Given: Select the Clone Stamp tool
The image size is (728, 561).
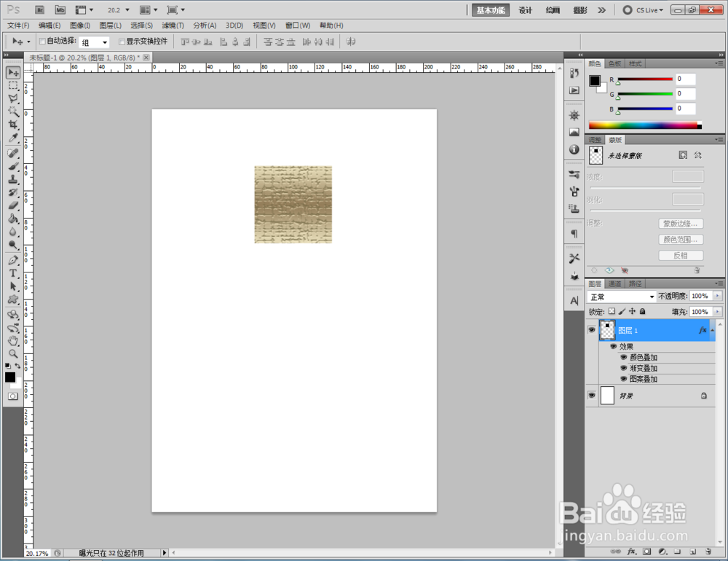Looking at the screenshot, I should pos(13,179).
